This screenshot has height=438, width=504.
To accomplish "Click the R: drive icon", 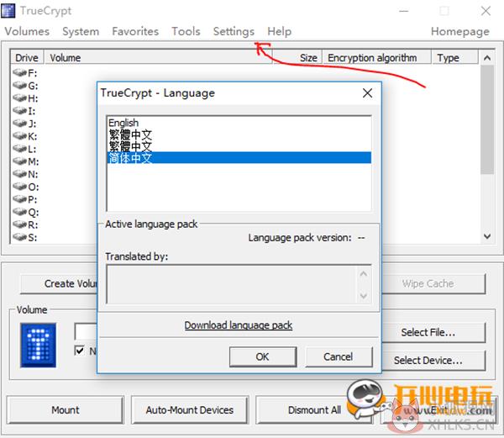I will click(x=20, y=224).
